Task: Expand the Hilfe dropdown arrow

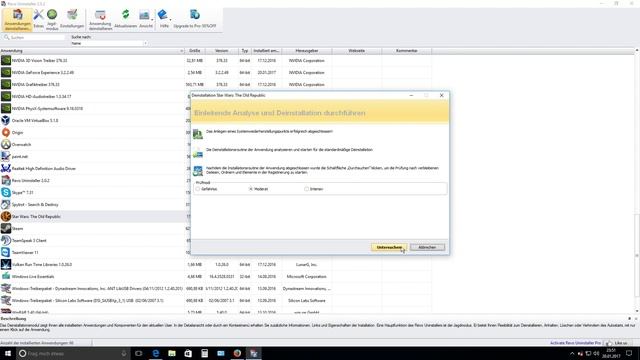Action: click(170, 20)
